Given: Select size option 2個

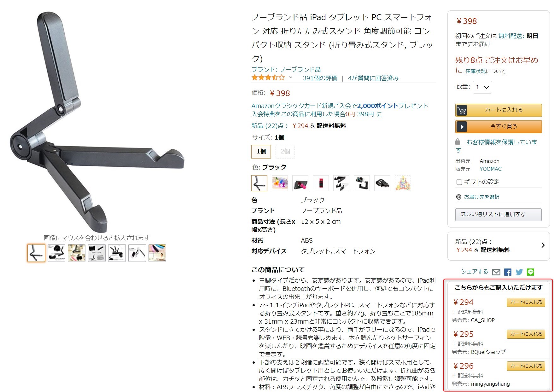Looking at the screenshot, I should [285, 151].
